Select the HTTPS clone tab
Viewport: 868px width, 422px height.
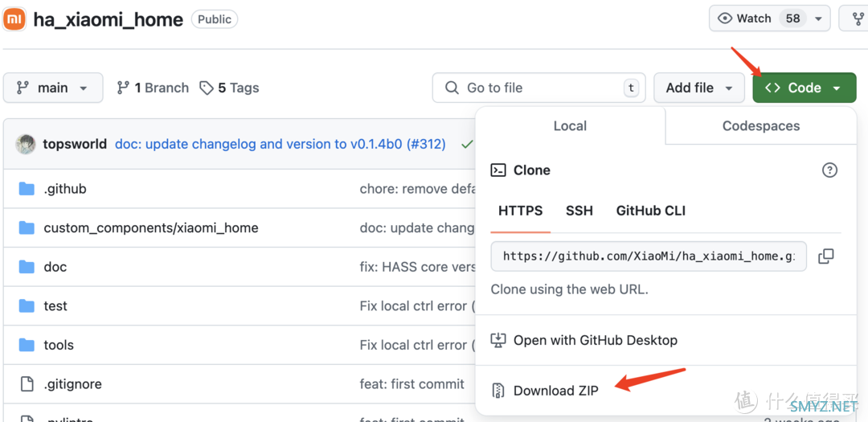(520, 211)
